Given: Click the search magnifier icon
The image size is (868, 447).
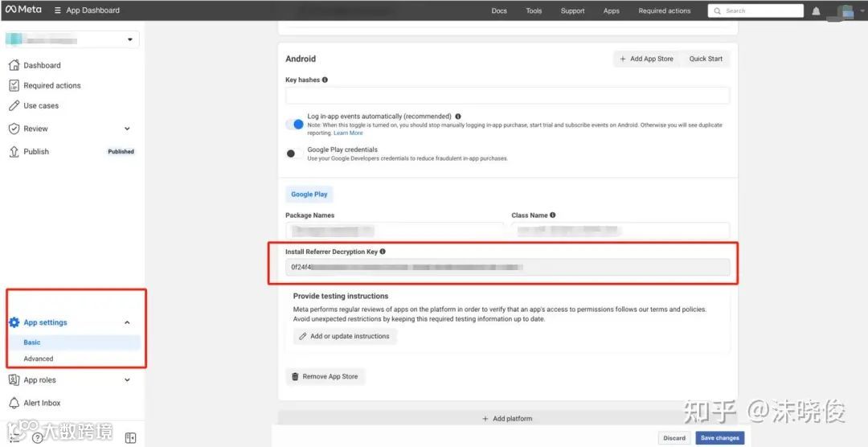Looking at the screenshot, I should (x=718, y=10).
